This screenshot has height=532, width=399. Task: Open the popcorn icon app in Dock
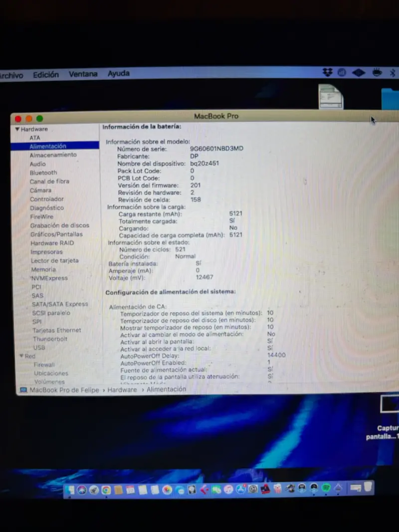tap(277, 489)
